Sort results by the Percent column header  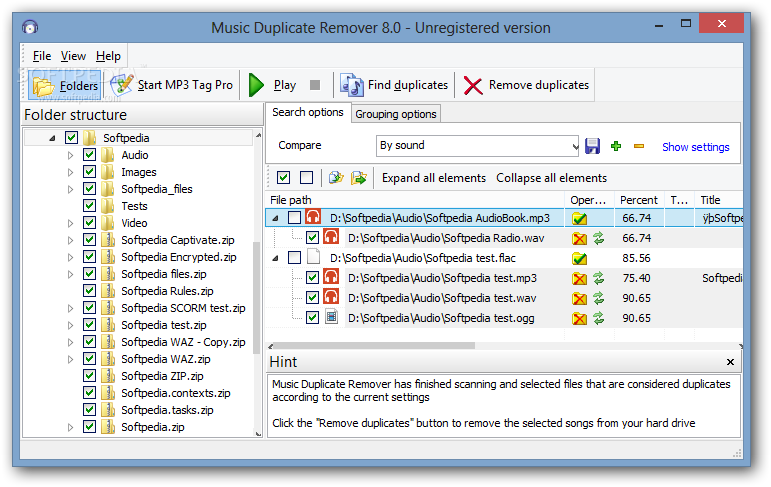pos(639,200)
